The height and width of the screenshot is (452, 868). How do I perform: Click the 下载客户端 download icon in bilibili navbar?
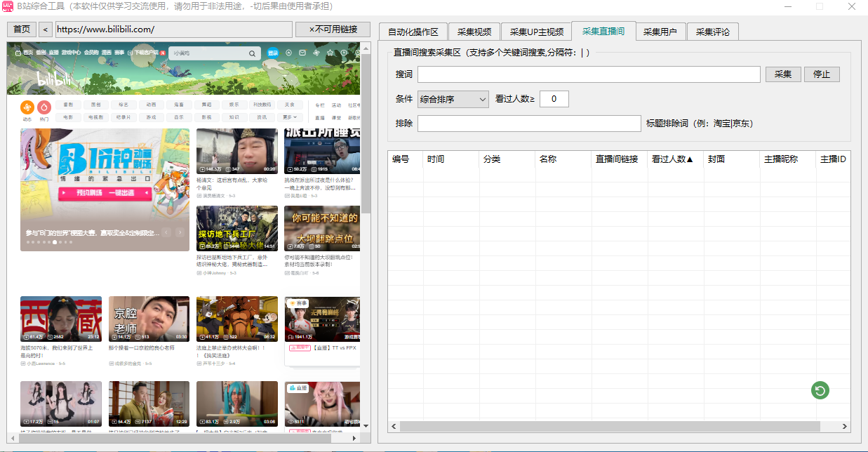[x=130, y=53]
